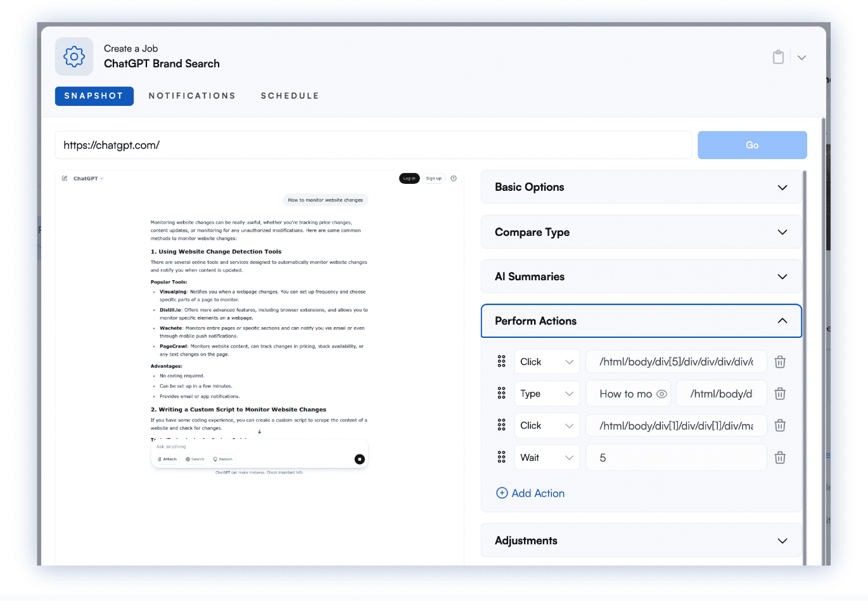The height and width of the screenshot is (601, 868).
Task: Switch to the Snapshot tab
Action: (x=94, y=96)
